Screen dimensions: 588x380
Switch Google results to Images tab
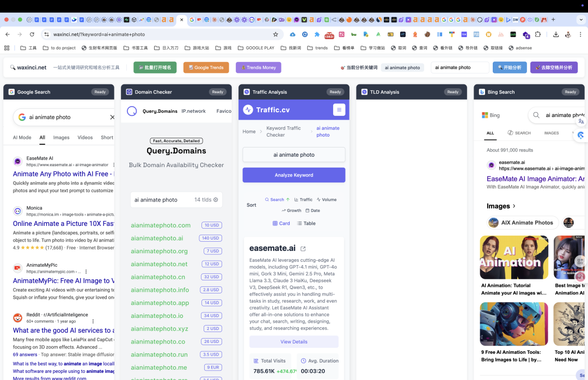click(61, 137)
